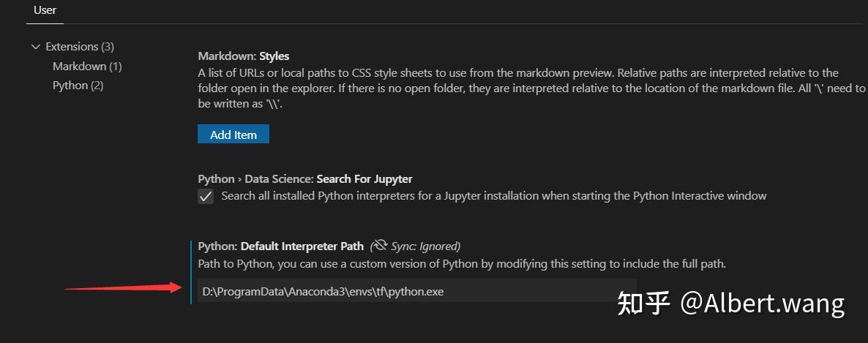Click the 'Sync: Ignored' label text
The image size is (868, 343).
[x=426, y=246]
